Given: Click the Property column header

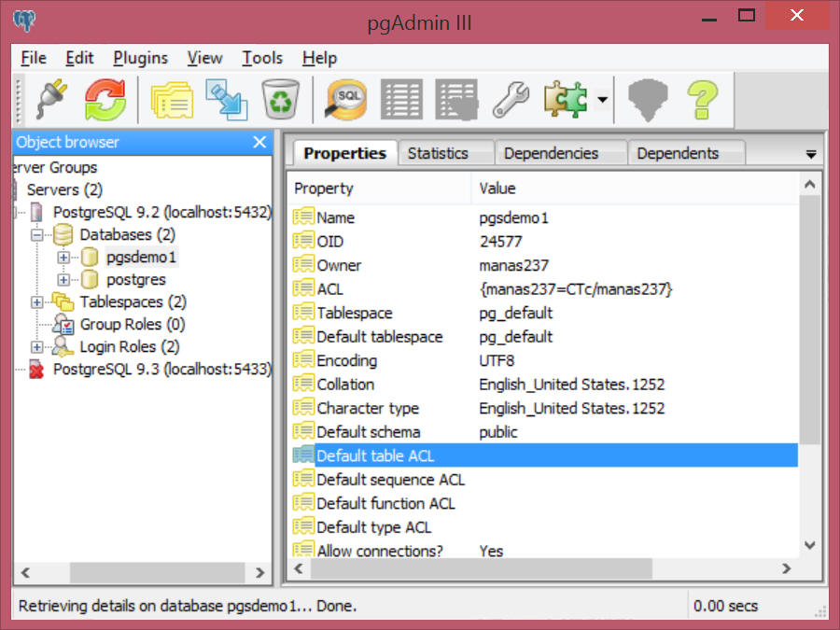Looking at the screenshot, I should (379, 189).
